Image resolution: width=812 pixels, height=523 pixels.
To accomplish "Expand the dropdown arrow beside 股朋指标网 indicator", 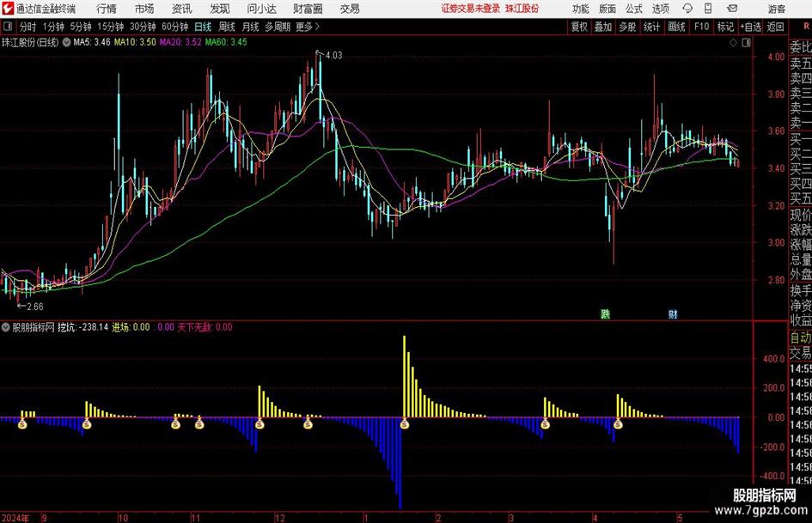I will click(x=6, y=327).
